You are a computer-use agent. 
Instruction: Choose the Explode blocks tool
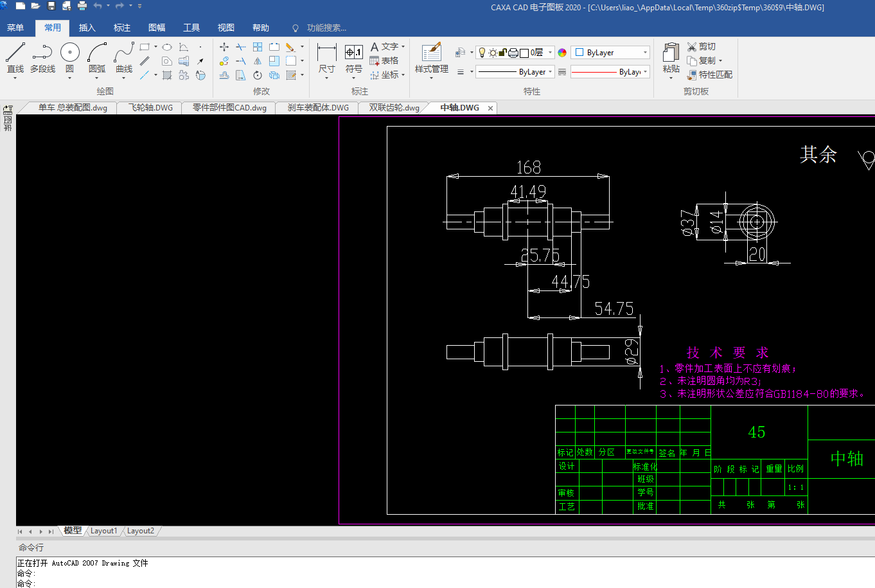click(274, 75)
